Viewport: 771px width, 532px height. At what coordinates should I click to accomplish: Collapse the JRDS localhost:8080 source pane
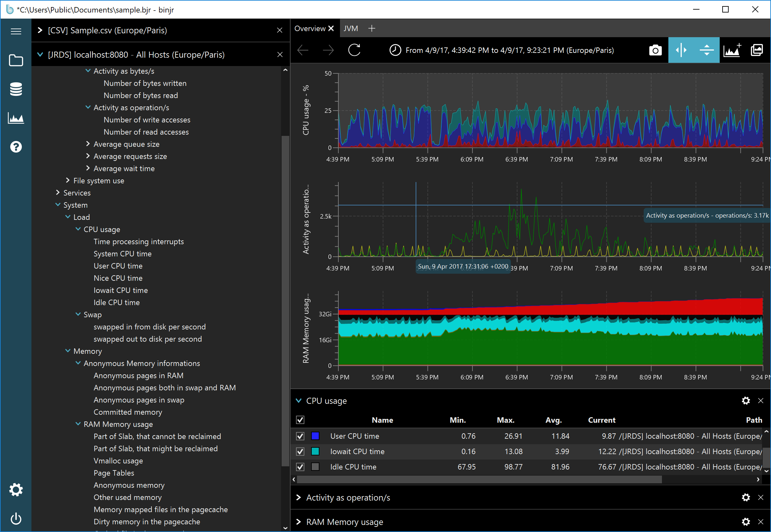click(40, 54)
